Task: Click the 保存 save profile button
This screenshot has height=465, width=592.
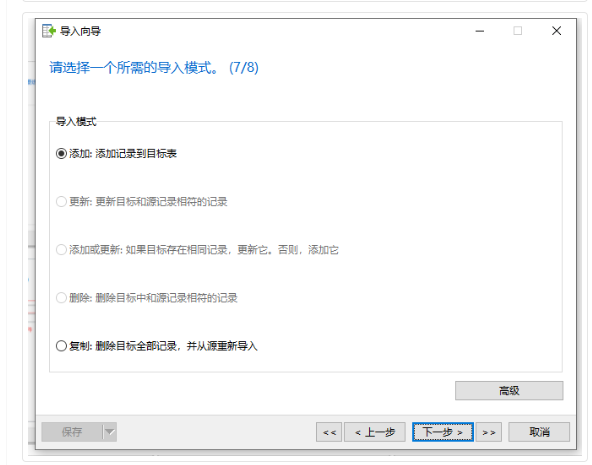Action: point(72,432)
